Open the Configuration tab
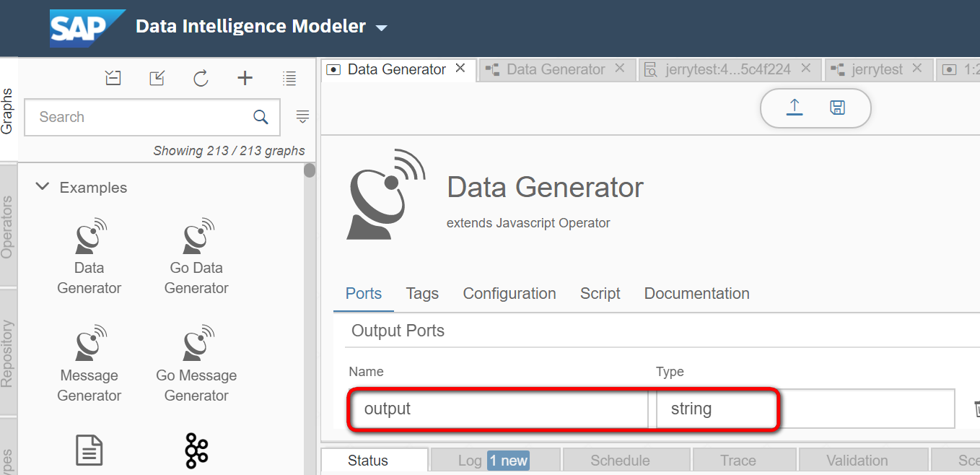 tap(509, 294)
